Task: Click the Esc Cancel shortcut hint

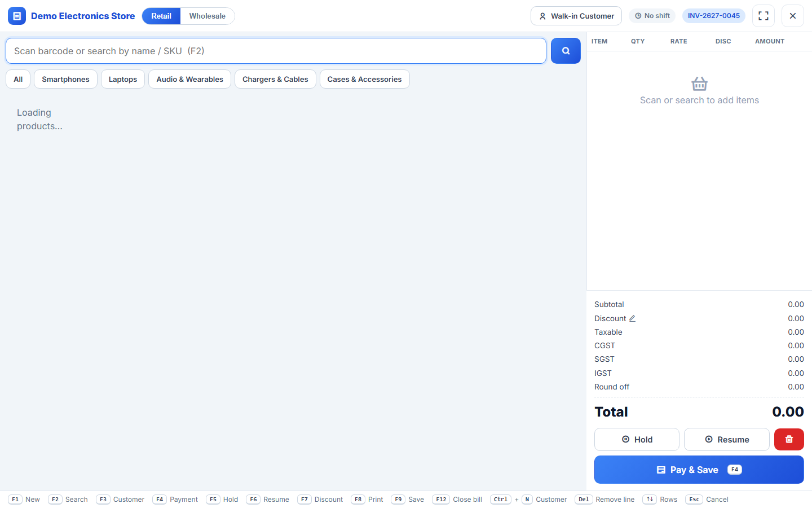Action: (707, 500)
